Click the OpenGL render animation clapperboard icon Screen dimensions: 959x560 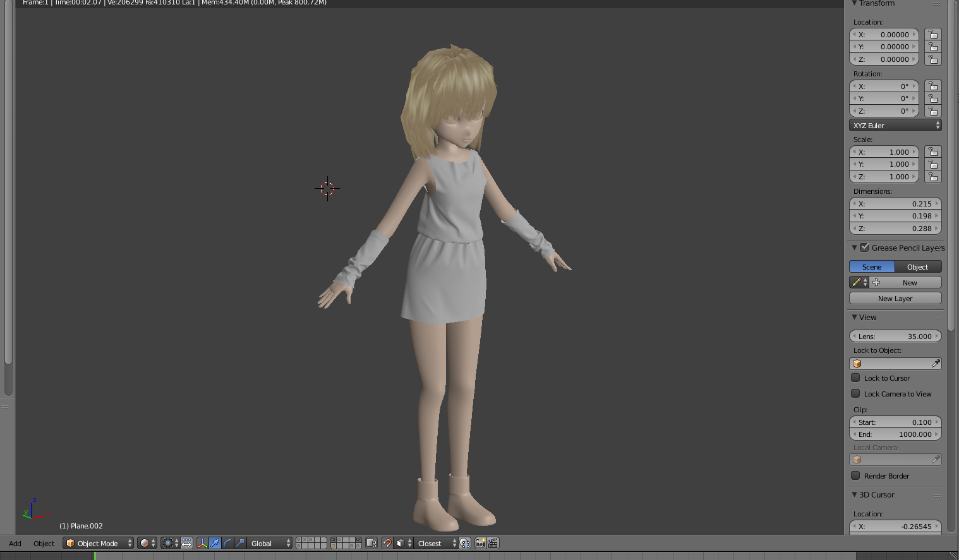(493, 543)
